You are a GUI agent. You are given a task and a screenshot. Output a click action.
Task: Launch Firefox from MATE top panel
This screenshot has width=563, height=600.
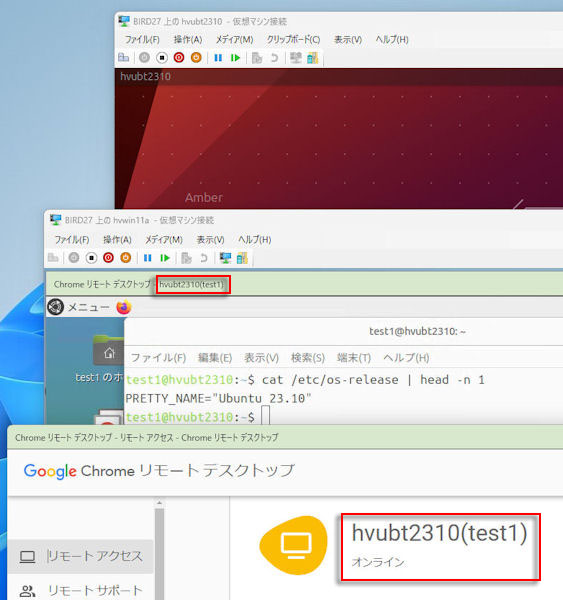[124, 307]
